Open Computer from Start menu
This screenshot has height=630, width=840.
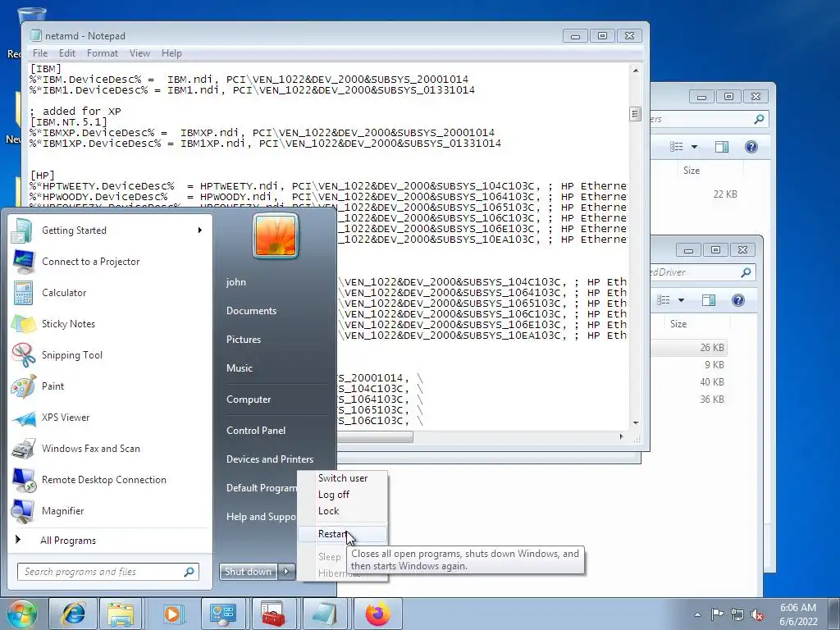249,399
